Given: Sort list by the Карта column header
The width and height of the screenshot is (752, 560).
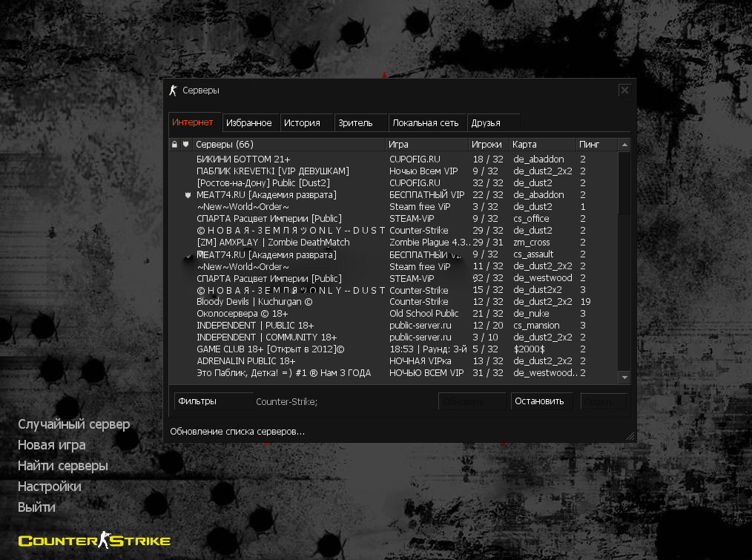Looking at the screenshot, I should tap(541, 144).
